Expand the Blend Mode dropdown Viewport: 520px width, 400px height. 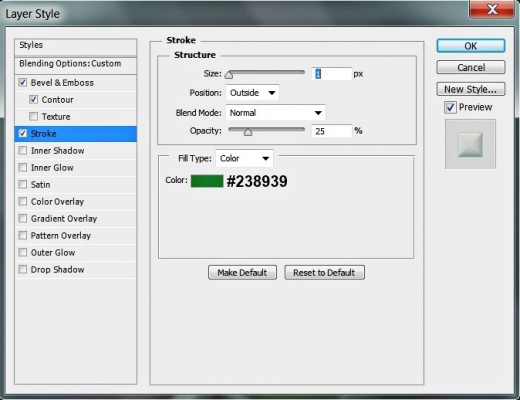coord(275,113)
